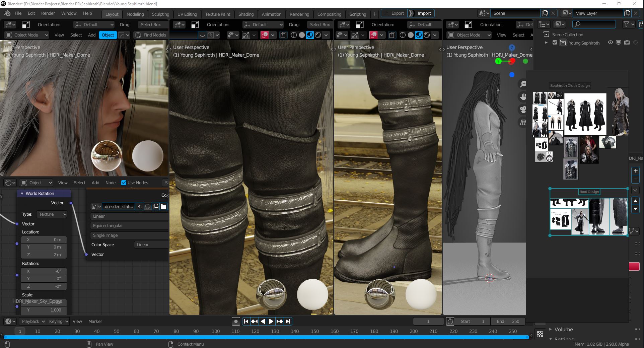This screenshot has height=348, width=644.
Task: Open the image browse dropdown for dresden_stati
Action: pos(96,206)
